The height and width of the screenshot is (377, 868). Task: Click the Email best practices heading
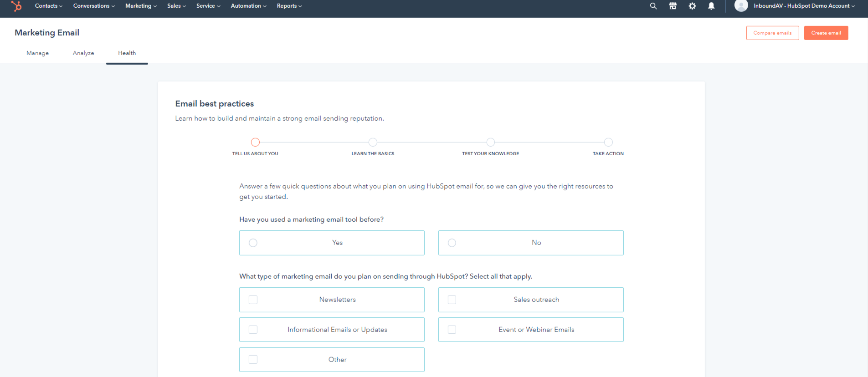215,104
